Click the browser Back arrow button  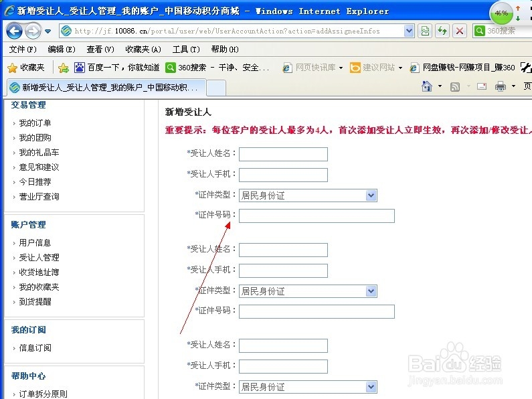[x=14, y=31]
